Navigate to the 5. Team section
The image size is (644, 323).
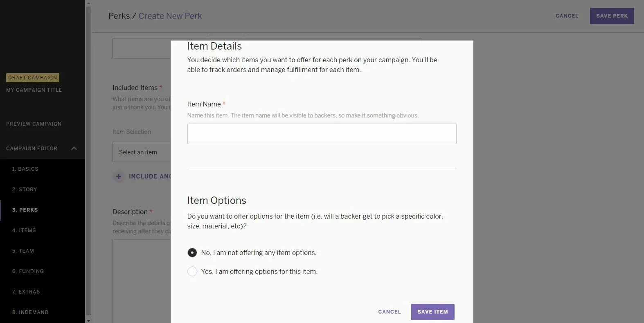[x=23, y=251]
